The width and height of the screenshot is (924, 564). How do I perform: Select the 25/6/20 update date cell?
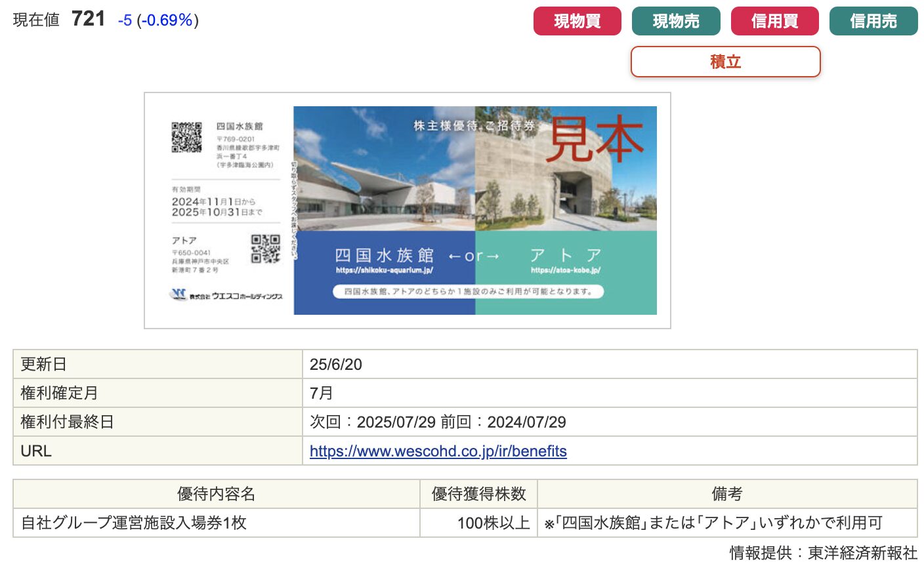pos(610,364)
